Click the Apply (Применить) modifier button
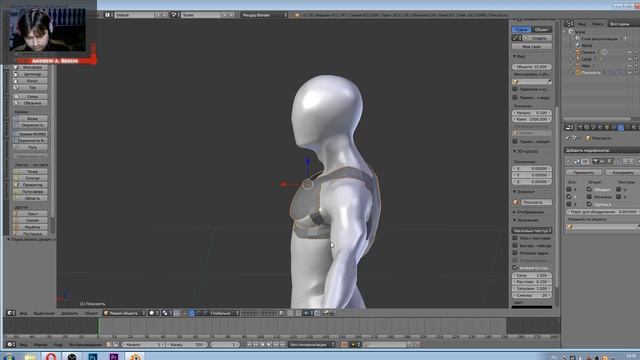 click(x=583, y=173)
